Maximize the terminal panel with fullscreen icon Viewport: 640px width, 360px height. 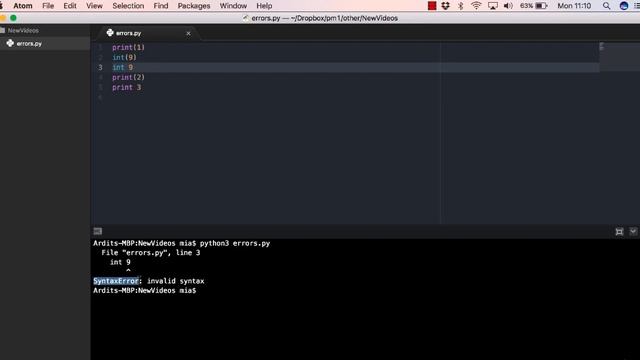coord(619,232)
